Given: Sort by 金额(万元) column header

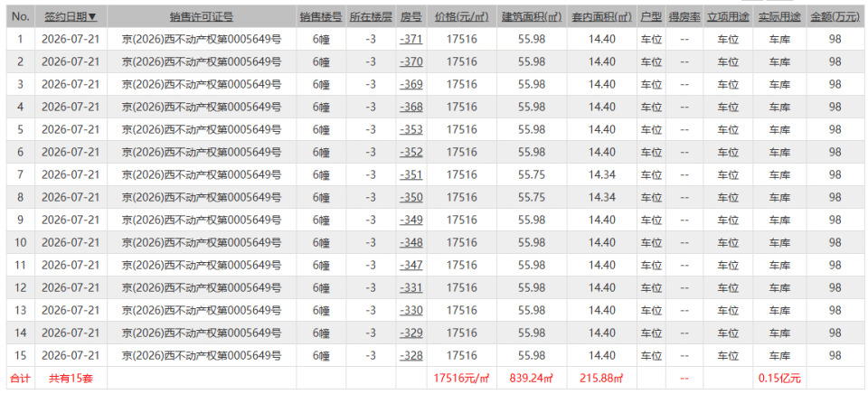Looking at the screenshot, I should 835,17.
